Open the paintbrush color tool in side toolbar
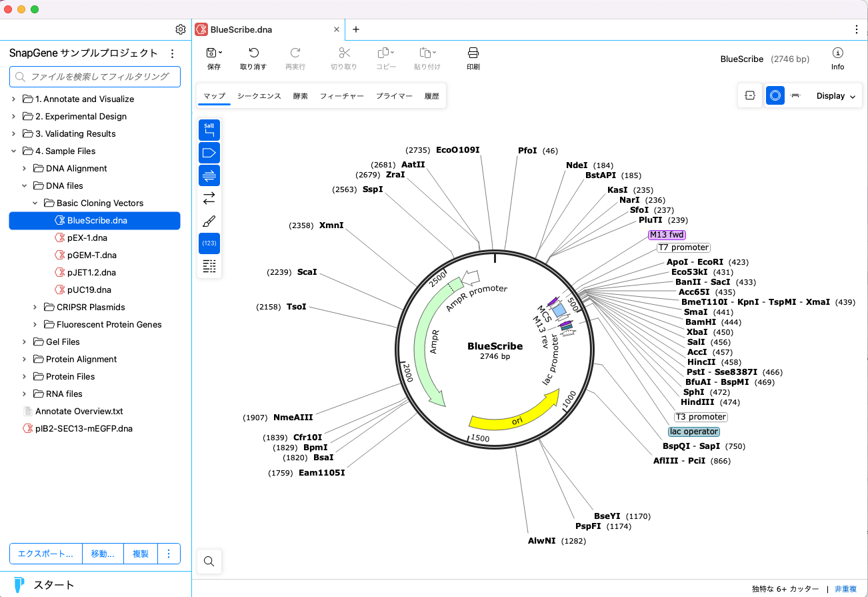 (x=209, y=221)
